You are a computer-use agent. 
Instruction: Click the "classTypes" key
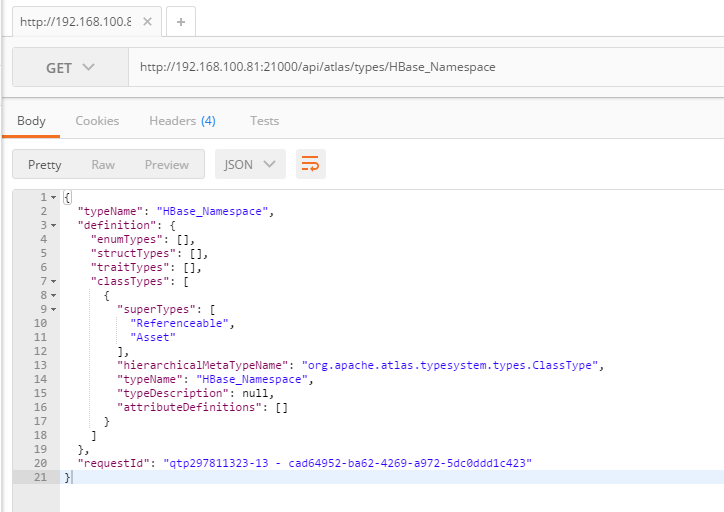point(130,281)
